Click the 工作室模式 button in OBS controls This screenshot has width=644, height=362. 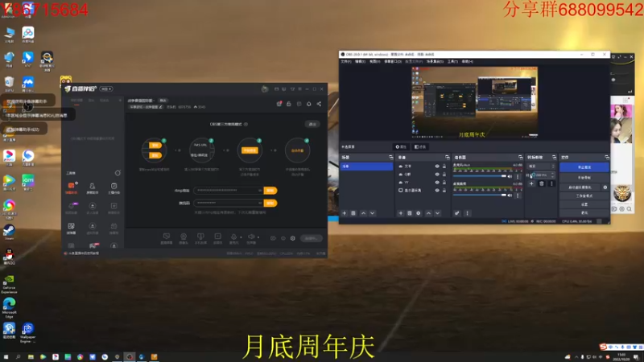click(x=584, y=195)
